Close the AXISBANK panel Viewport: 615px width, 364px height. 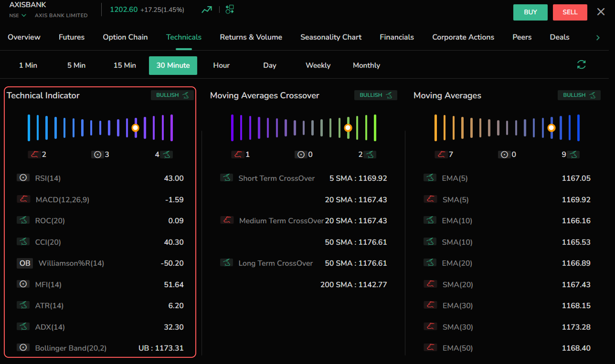(x=600, y=11)
